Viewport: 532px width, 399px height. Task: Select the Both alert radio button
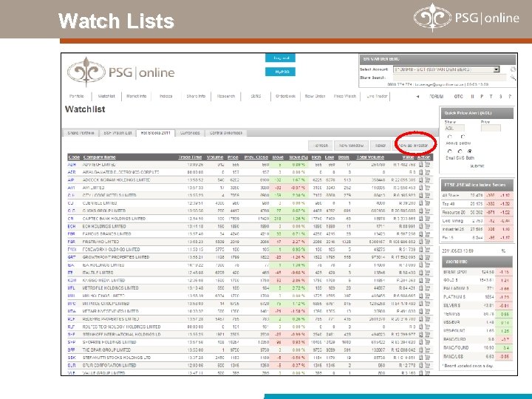tap(470, 151)
